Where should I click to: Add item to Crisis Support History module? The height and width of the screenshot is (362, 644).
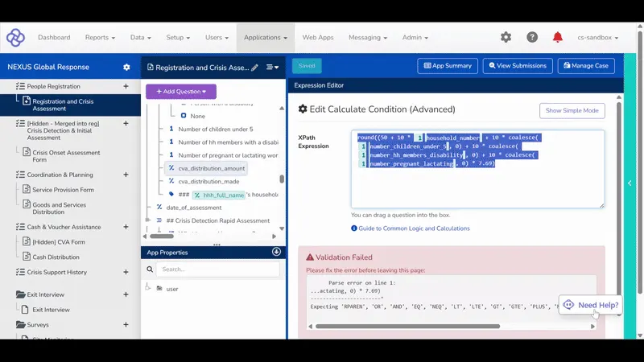click(126, 272)
